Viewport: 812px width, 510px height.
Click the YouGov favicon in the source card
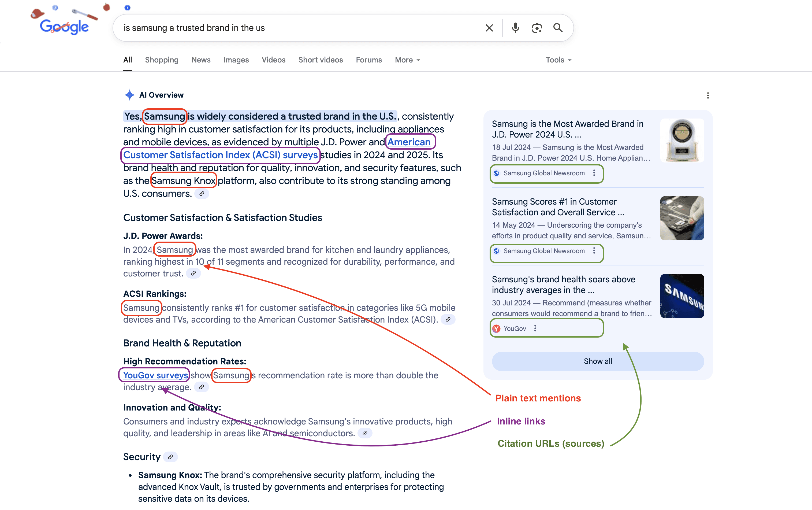point(497,329)
